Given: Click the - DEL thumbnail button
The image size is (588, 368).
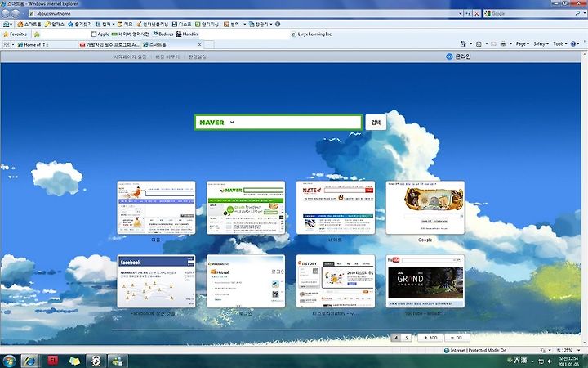Looking at the screenshot, I should (457, 338).
